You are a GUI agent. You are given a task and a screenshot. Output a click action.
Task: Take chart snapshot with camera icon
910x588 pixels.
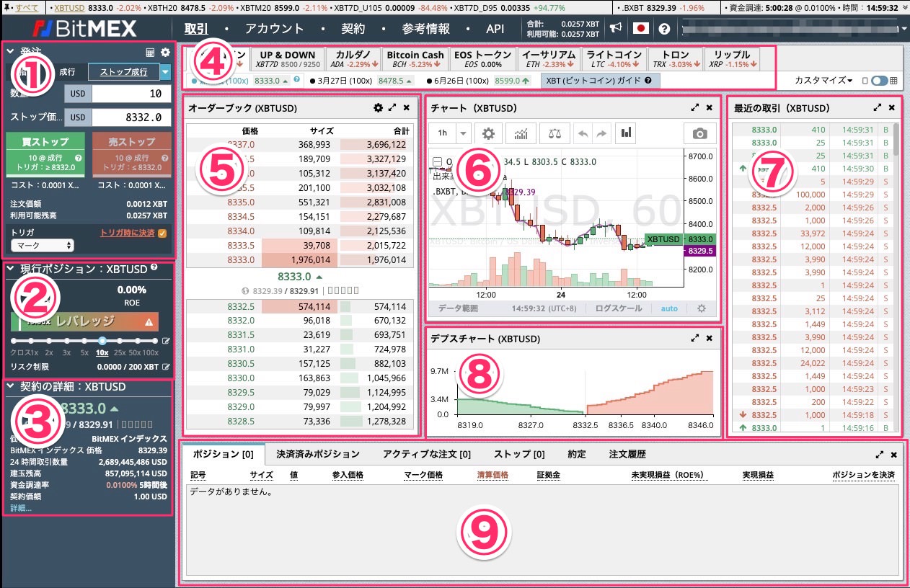[x=699, y=133]
